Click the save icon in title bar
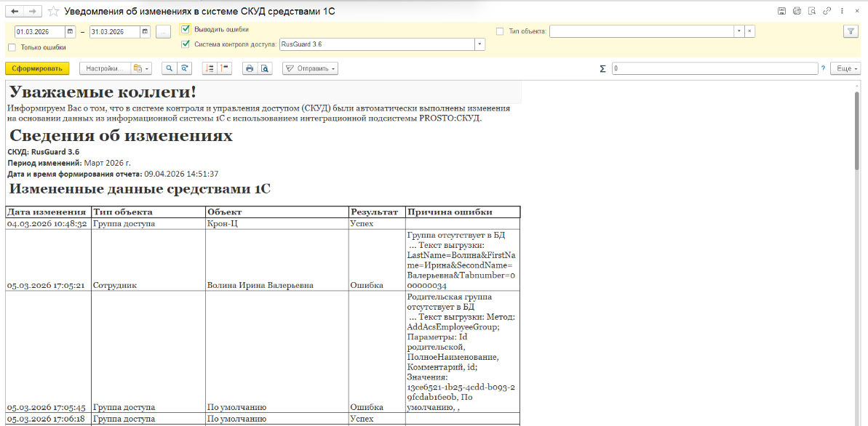This screenshot has width=868, height=426. click(x=781, y=11)
